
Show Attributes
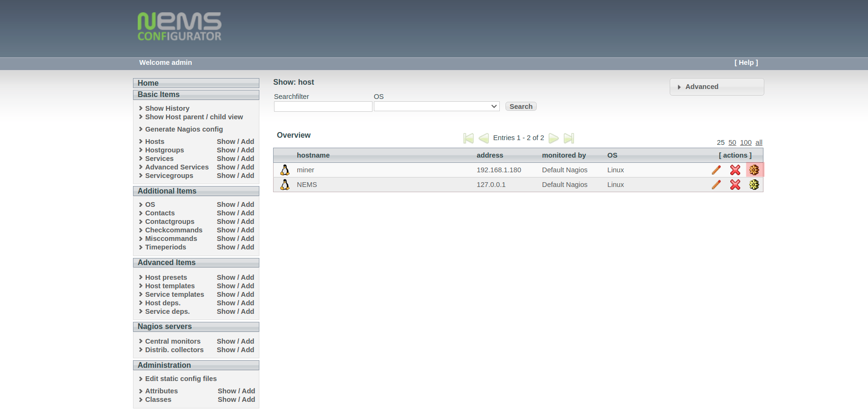[x=227, y=391]
